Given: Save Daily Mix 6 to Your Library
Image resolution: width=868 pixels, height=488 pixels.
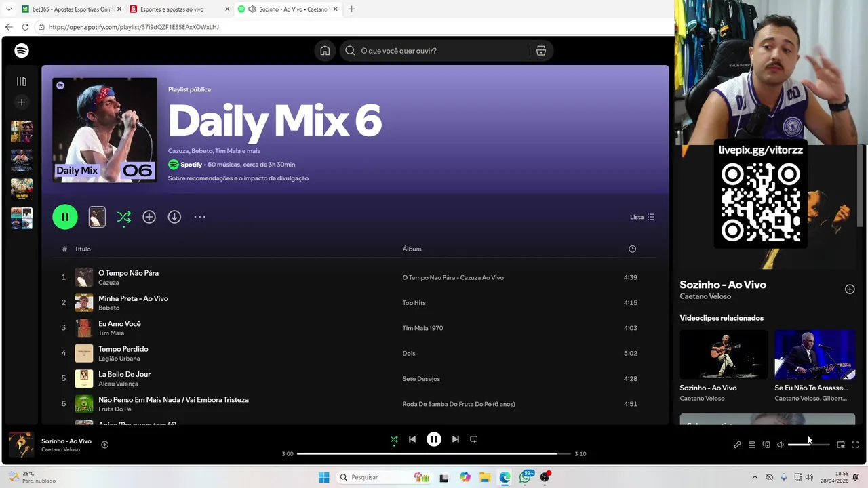Looking at the screenshot, I should pos(149,217).
